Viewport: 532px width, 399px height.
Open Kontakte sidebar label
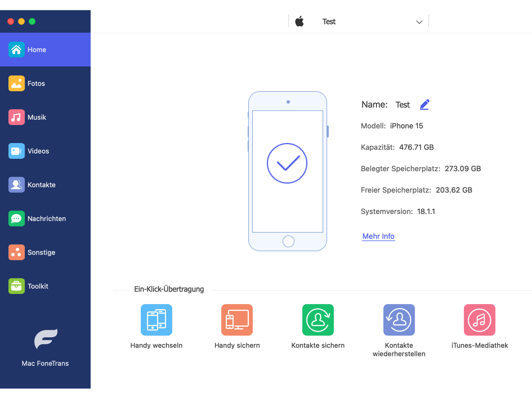(x=42, y=185)
